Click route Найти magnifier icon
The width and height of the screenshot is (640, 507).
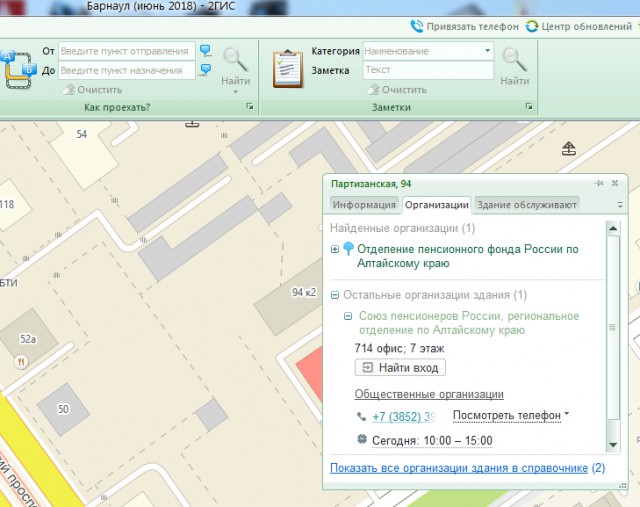coord(235,60)
